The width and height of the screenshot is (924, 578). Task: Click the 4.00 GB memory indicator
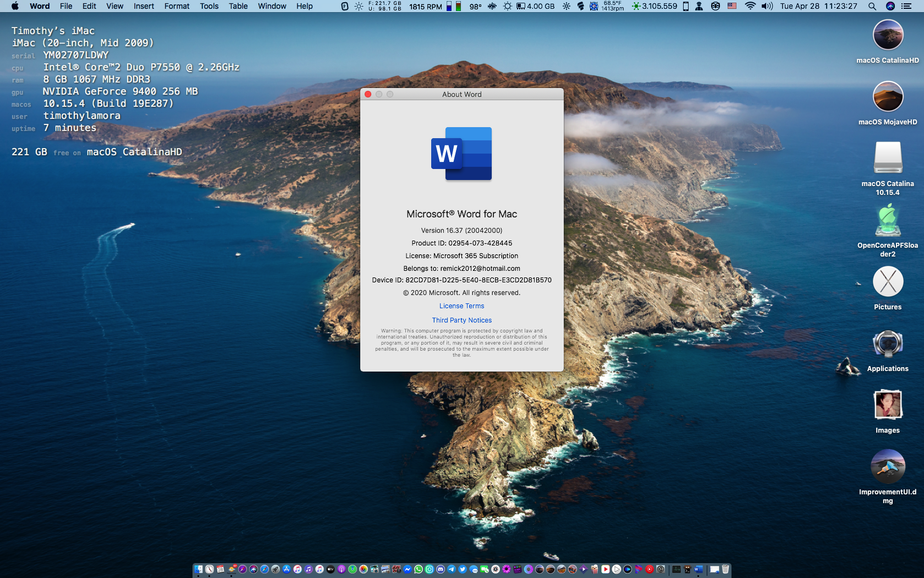pyautogui.click(x=535, y=6)
